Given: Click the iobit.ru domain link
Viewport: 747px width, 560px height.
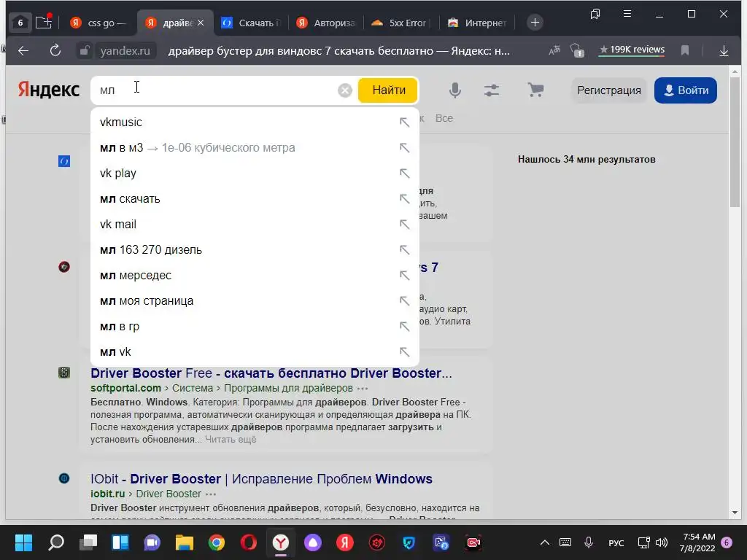Looking at the screenshot, I should (x=108, y=494).
